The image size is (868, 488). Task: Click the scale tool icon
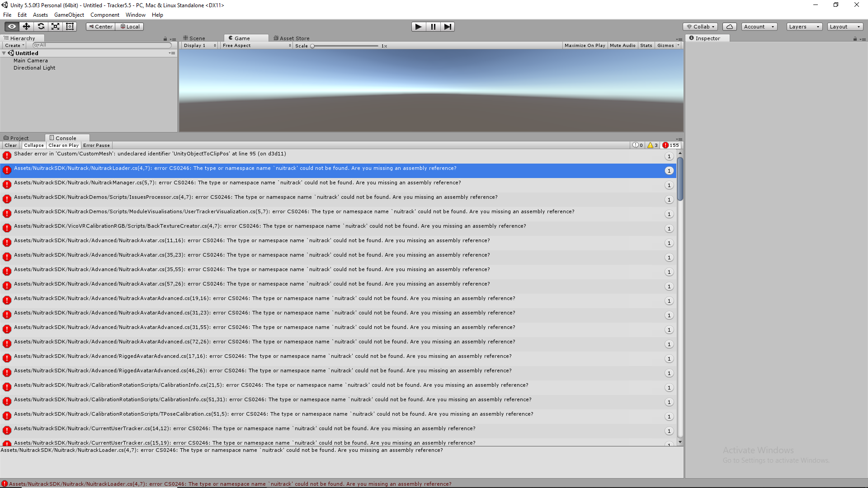tap(56, 26)
